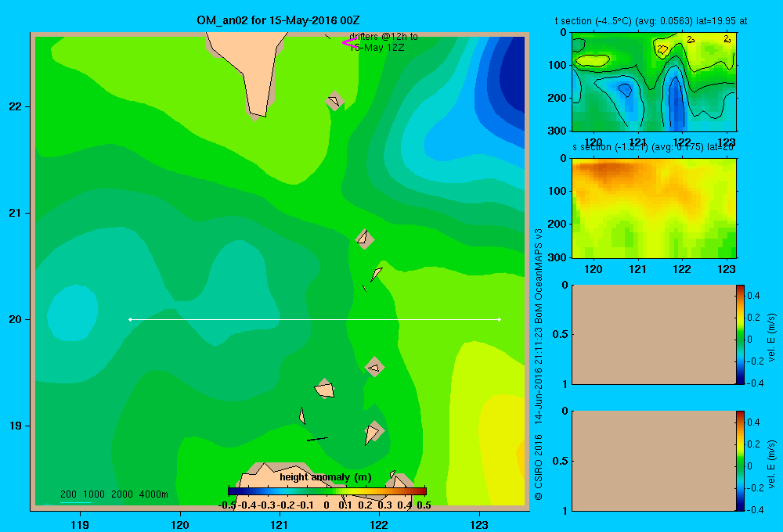Click the '100' depth label on t section
The image size is (783, 532).
coord(557,65)
